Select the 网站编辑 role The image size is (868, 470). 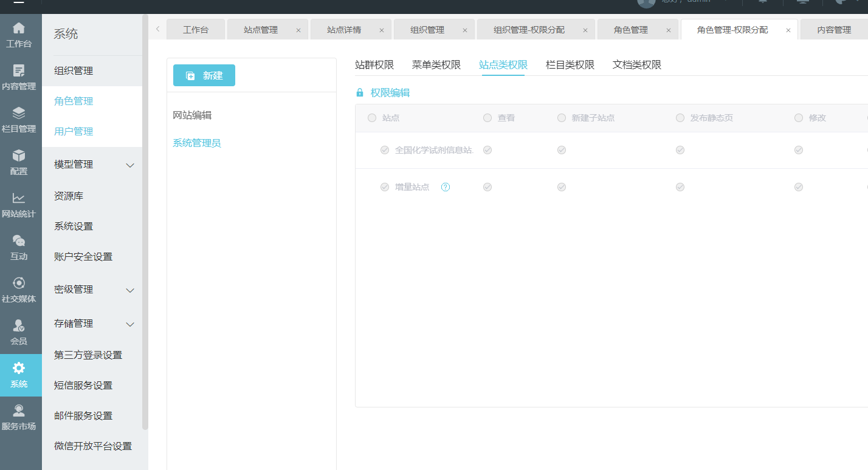pyautogui.click(x=192, y=115)
